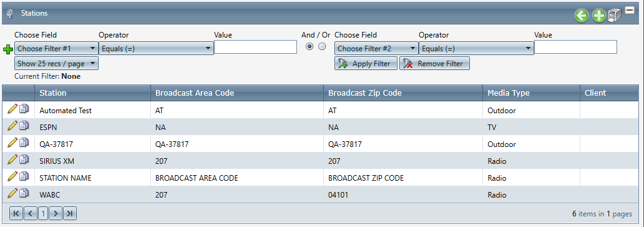Edit the STATION NAME row pencil icon
Viewport: 644px width, 227px height.
click(x=12, y=176)
